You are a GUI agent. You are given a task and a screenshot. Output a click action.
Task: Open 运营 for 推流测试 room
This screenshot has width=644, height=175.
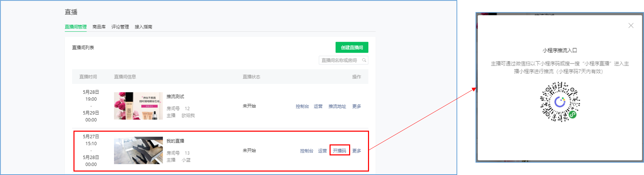coord(318,106)
